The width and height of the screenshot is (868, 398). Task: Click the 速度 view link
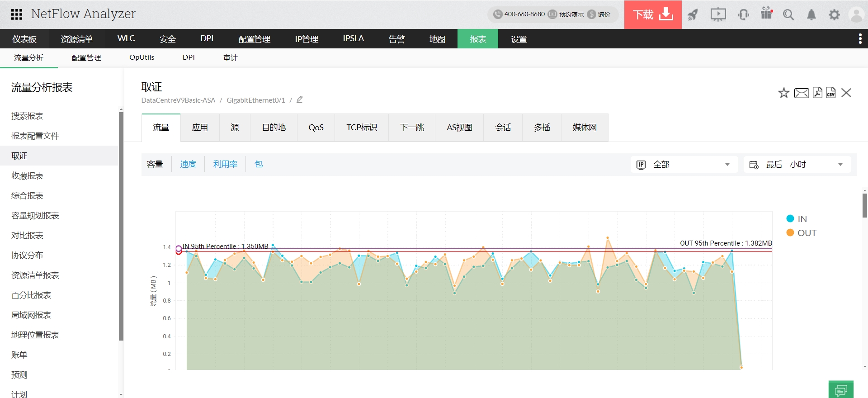[x=188, y=164]
